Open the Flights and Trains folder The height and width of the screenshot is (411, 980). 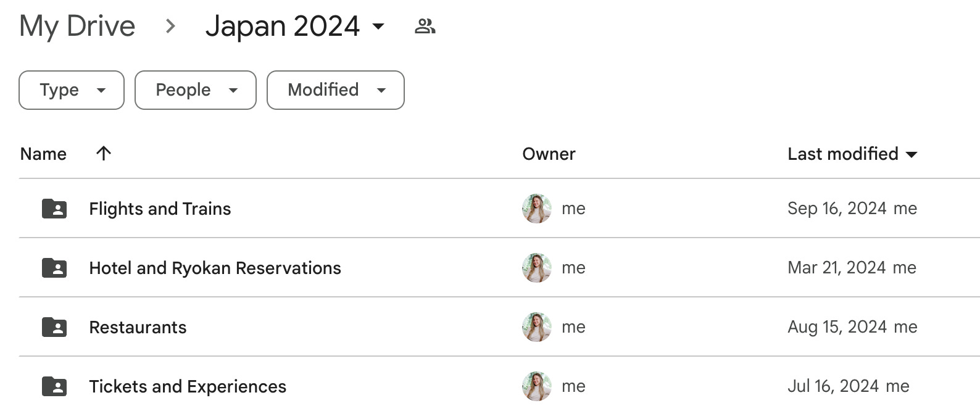[160, 209]
